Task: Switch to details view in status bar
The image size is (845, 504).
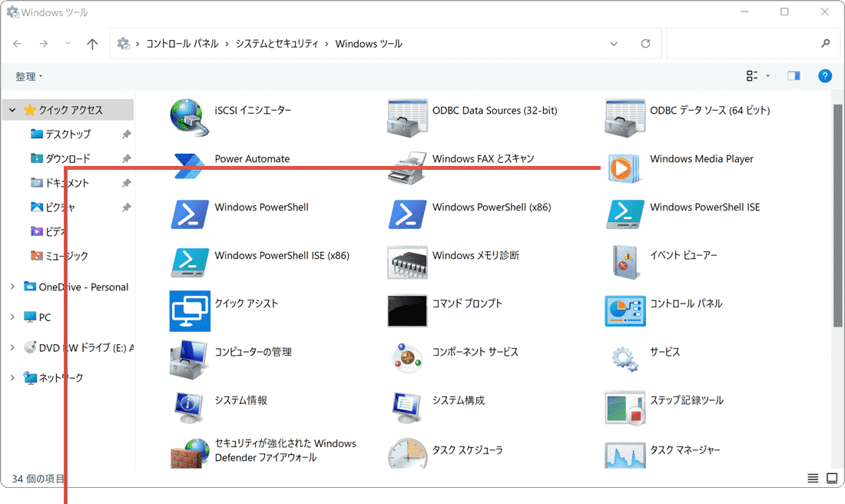Action: pos(813,478)
